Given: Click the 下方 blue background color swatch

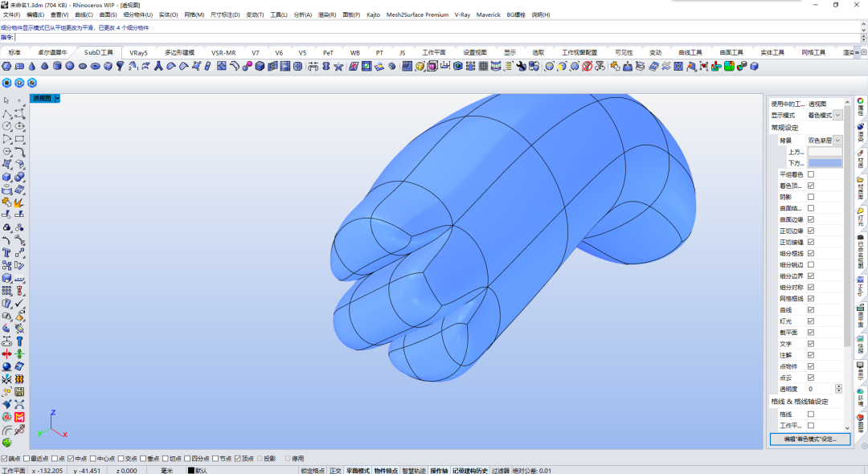Looking at the screenshot, I should coord(825,163).
